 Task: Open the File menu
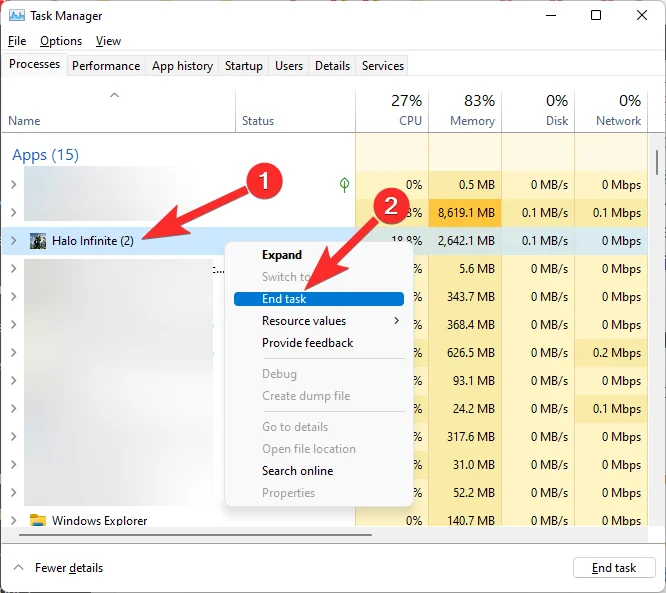[x=17, y=41]
